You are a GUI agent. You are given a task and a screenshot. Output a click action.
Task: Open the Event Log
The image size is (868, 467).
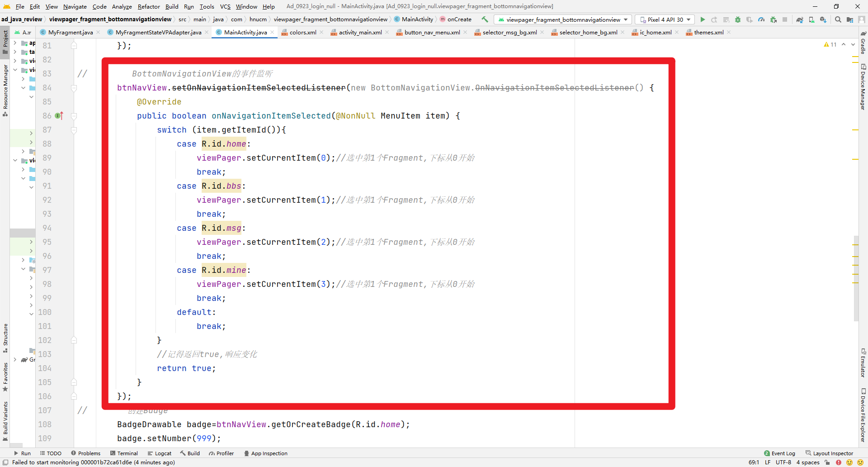pyautogui.click(x=779, y=453)
